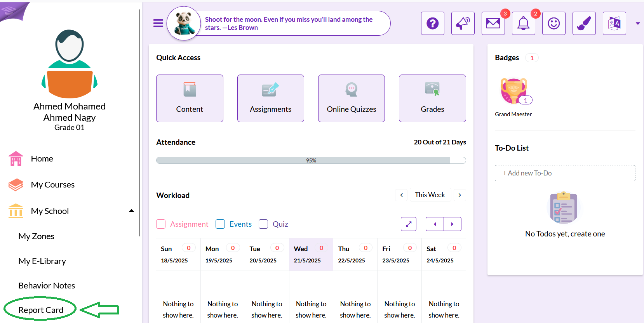This screenshot has height=323, width=644.
Task: Collapse the My School submenu arrow
Action: point(131,211)
